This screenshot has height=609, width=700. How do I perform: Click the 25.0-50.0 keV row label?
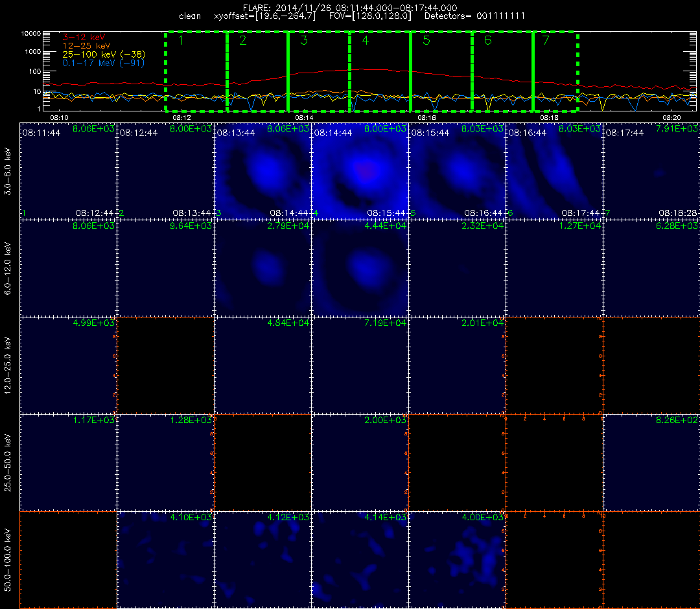(x=8, y=463)
